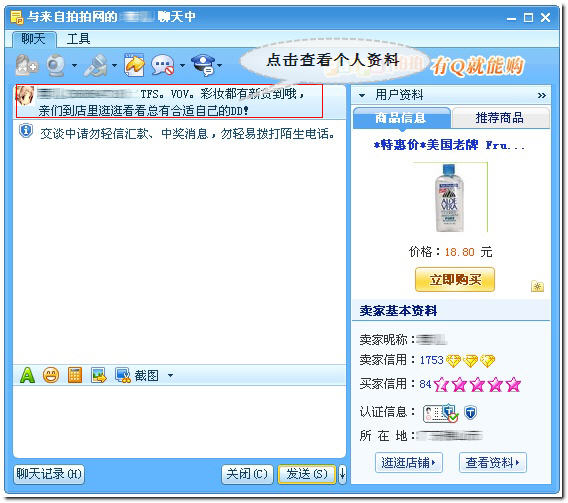Click the police hat report icon
The image size is (568, 503).
[x=204, y=65]
